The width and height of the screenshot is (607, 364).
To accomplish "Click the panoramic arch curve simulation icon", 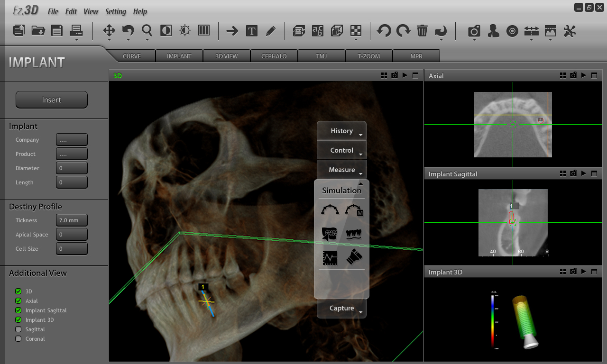I will 330,209.
